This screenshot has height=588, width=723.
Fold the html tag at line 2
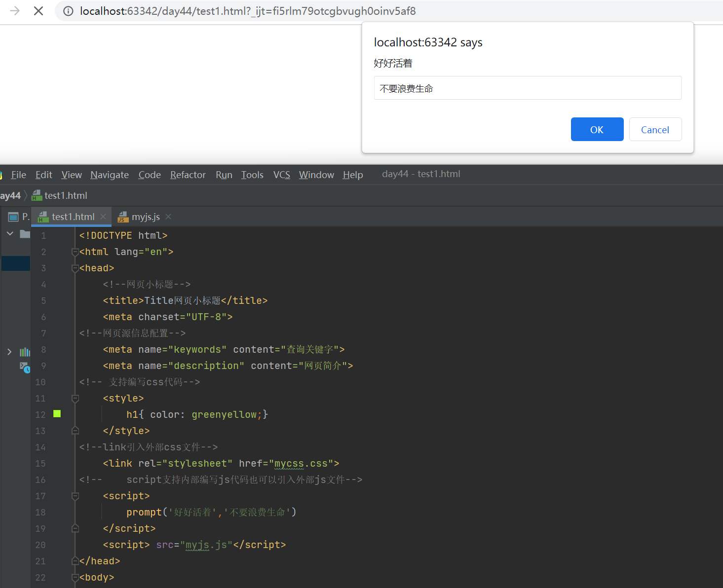(x=75, y=252)
